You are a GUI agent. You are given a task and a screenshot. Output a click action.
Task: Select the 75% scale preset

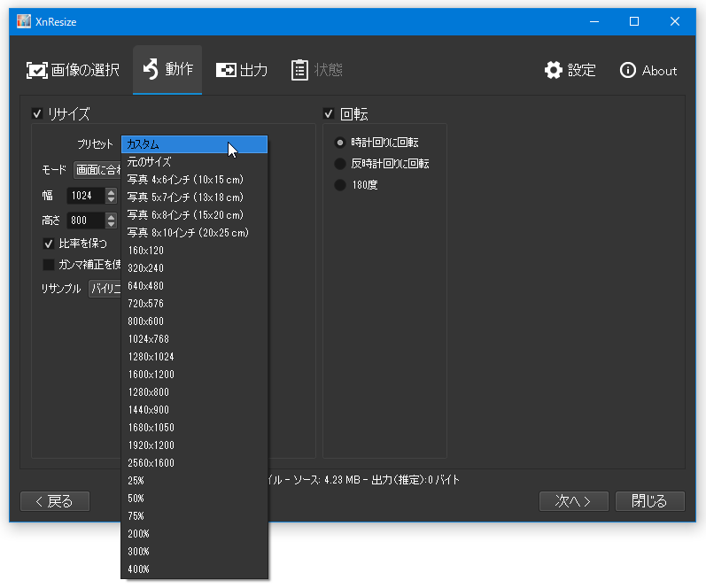194,516
